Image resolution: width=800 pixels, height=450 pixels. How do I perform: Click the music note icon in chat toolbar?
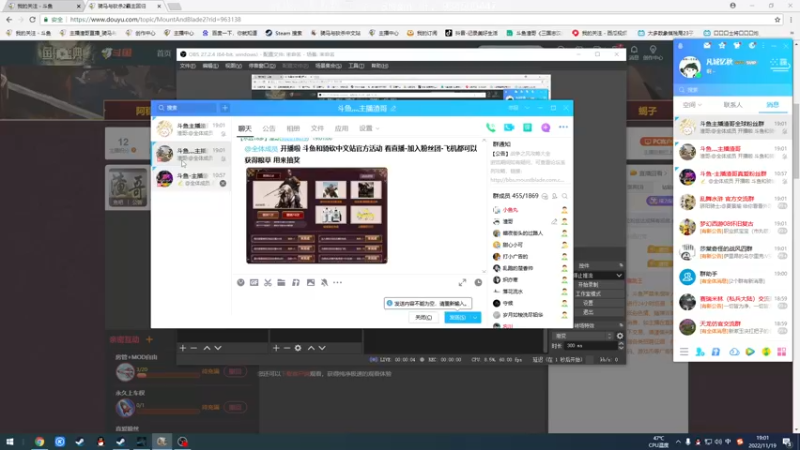(x=295, y=282)
